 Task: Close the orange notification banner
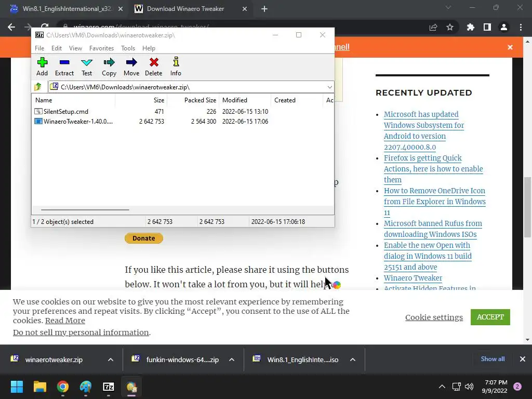click(510, 47)
